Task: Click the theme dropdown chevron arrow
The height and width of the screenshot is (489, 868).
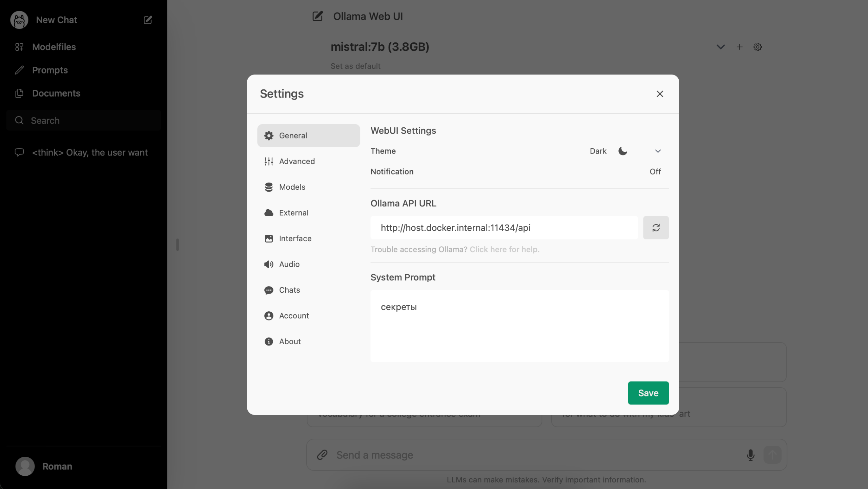Action: [x=658, y=151]
